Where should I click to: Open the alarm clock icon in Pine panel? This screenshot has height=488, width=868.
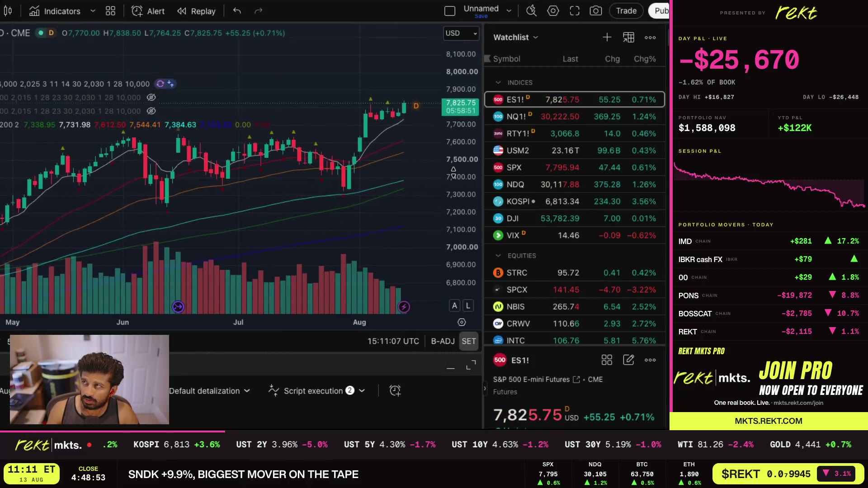click(395, 390)
